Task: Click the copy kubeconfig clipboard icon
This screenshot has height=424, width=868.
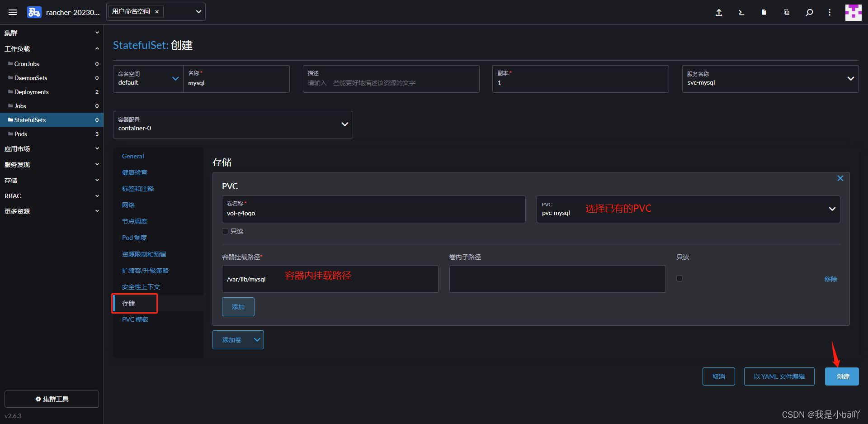Action: [x=786, y=12]
